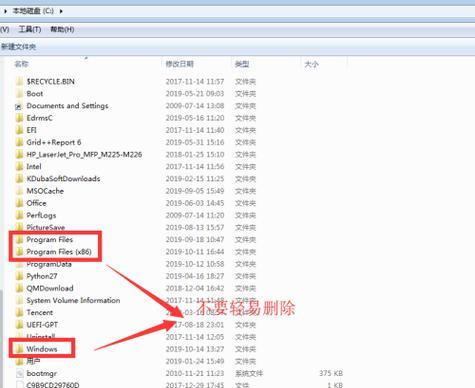Click date 2018-12-04 16:42 of QMDownload
The image size is (475, 388).
195,288
